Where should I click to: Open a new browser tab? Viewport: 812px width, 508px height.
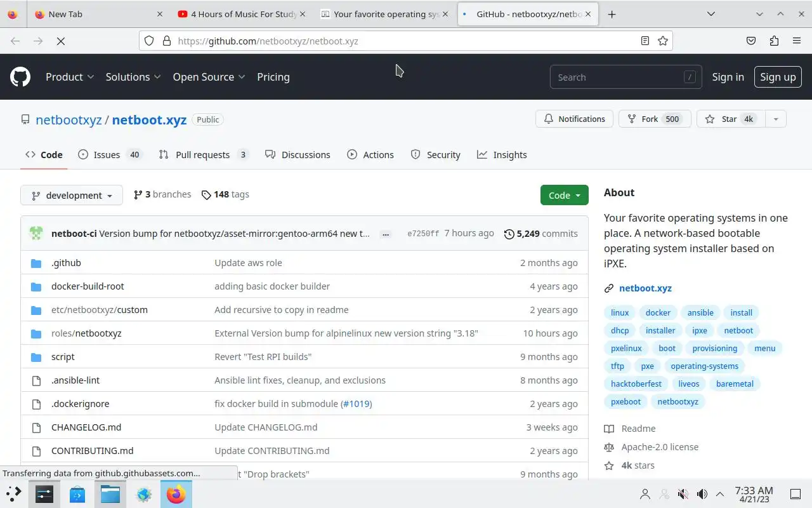pyautogui.click(x=612, y=14)
